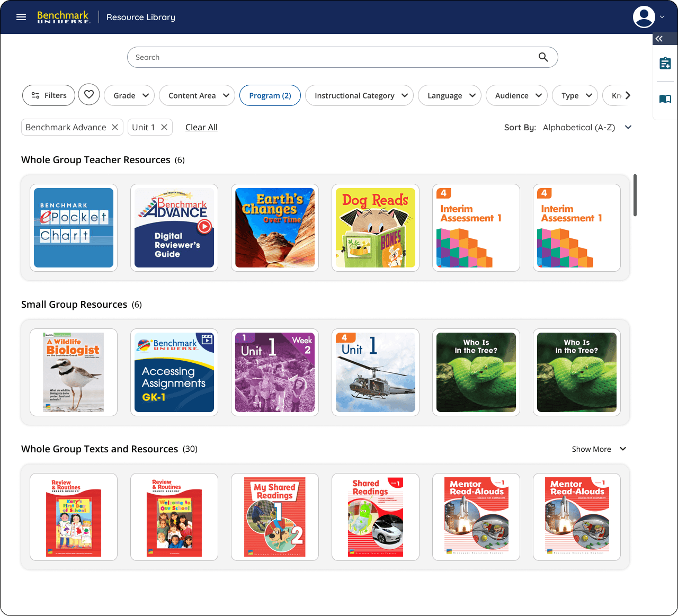
Task: Open the Benchmark ePocket Chart resource
Action: pos(74,228)
